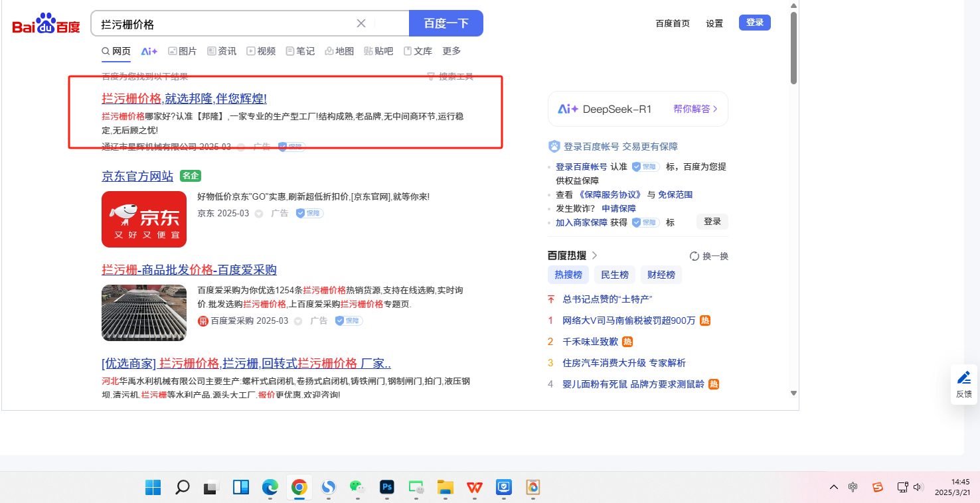Clear the search box with the X icon
The width and height of the screenshot is (980, 503).
[x=361, y=23]
